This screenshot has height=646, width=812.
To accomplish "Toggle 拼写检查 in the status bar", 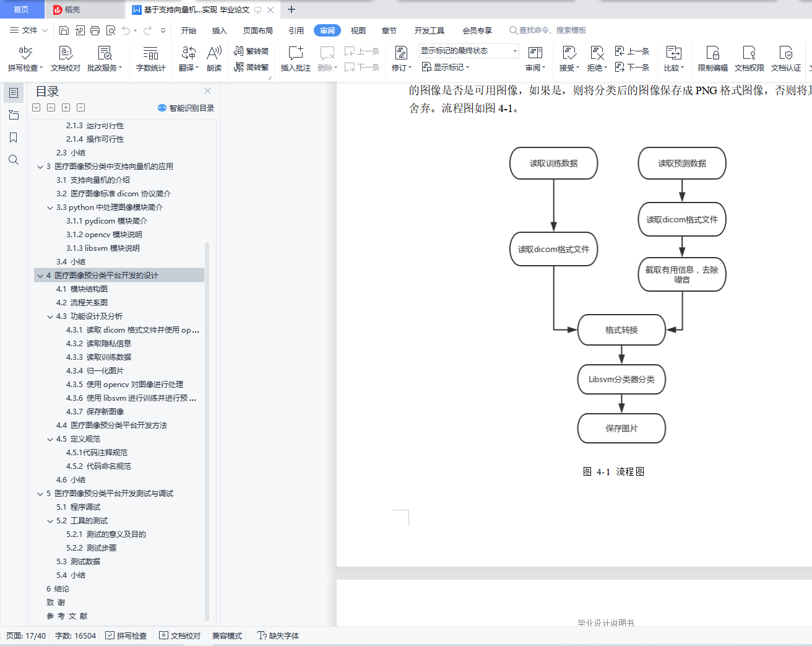I will (x=126, y=635).
